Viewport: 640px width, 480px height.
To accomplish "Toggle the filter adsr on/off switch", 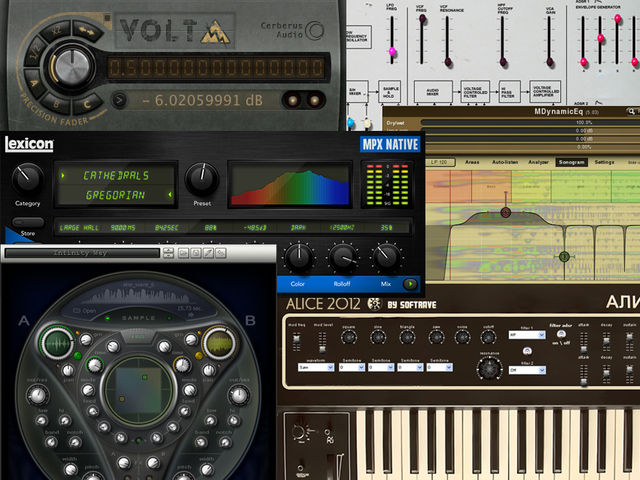I will [x=561, y=335].
